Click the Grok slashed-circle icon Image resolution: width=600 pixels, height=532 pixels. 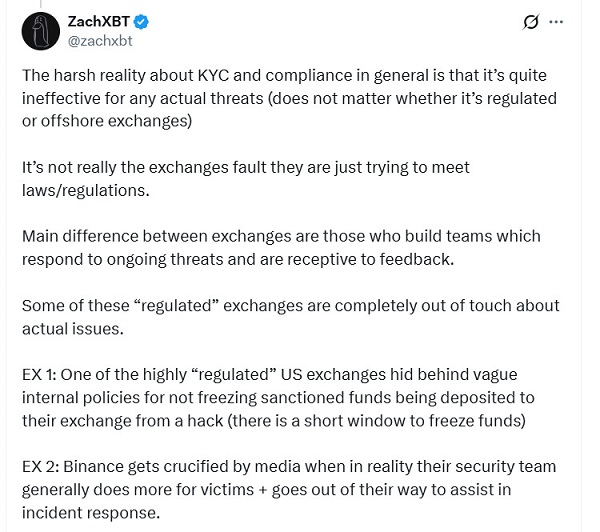531,22
